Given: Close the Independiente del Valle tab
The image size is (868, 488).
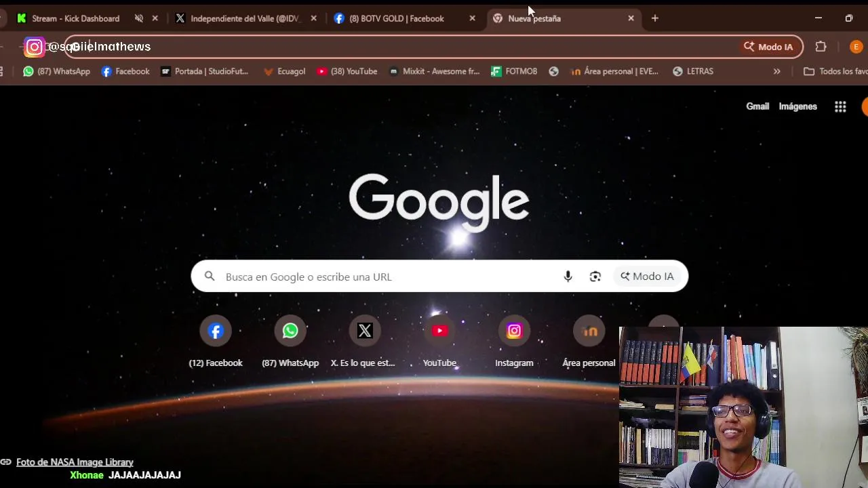Looking at the screenshot, I should [x=313, y=18].
